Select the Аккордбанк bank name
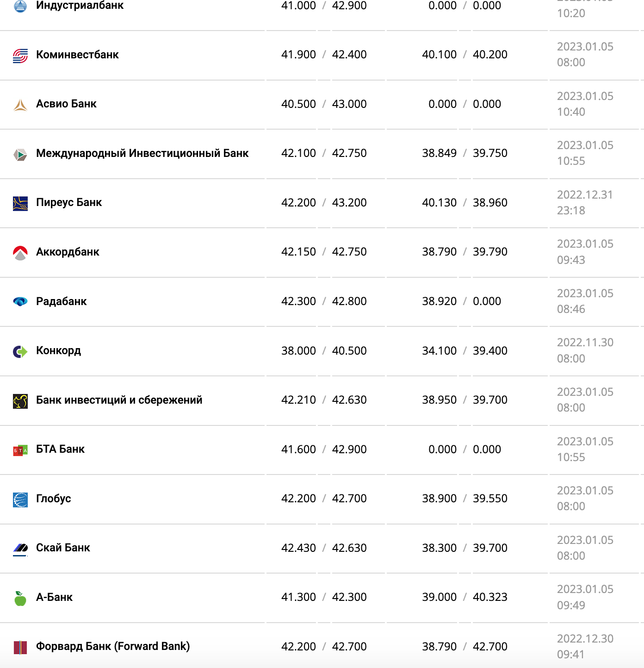Image resolution: width=644 pixels, height=668 pixels. coord(68,252)
